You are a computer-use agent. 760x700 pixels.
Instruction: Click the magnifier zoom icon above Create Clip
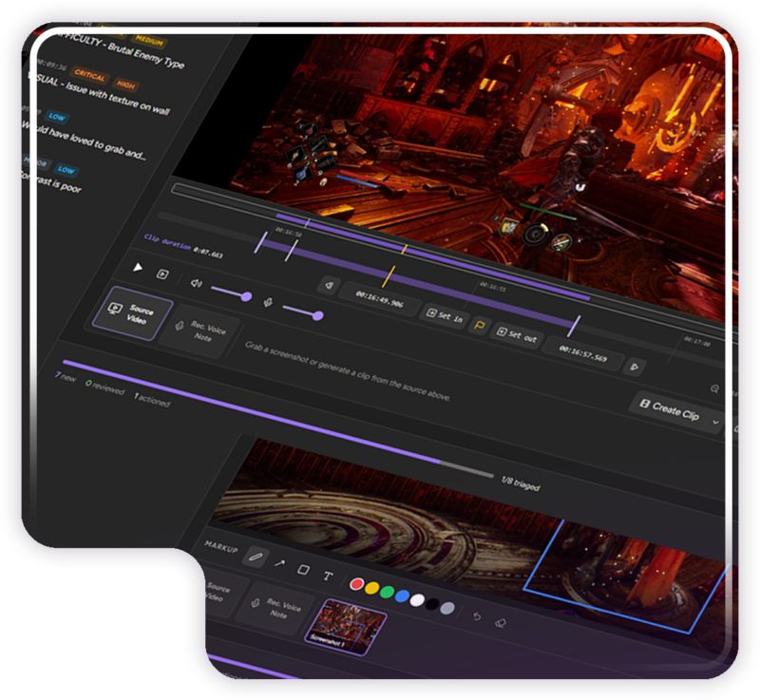715,388
